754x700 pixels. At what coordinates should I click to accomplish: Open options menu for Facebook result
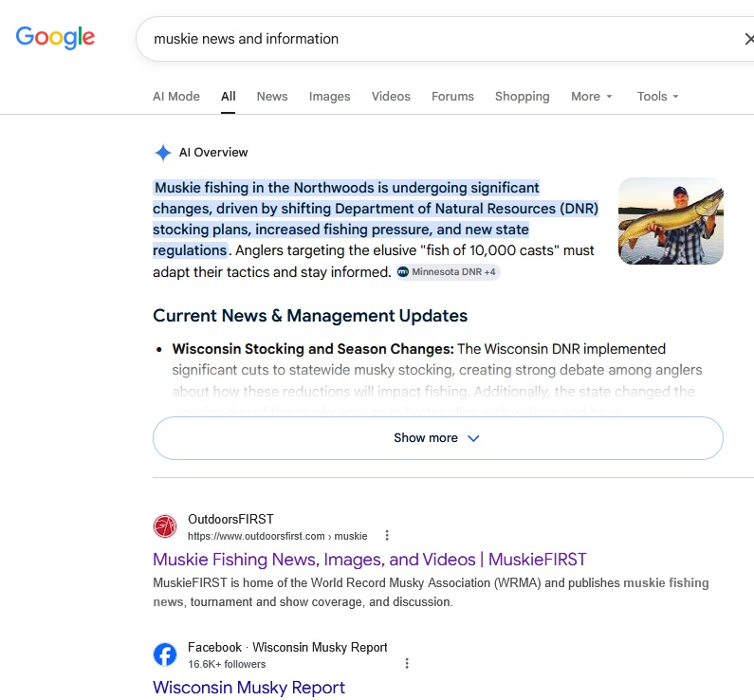pyautogui.click(x=407, y=663)
